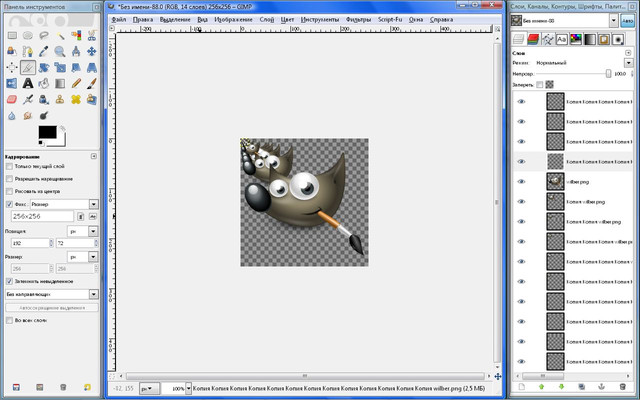Screen dimensions: 640x400
Task: Click the Авто button
Action: pyautogui.click(x=627, y=21)
